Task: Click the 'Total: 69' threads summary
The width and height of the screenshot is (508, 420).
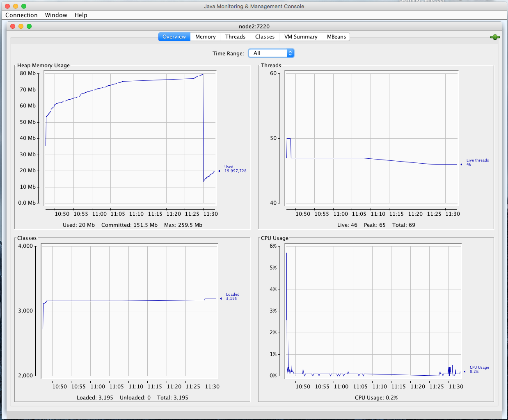Action: [404, 225]
